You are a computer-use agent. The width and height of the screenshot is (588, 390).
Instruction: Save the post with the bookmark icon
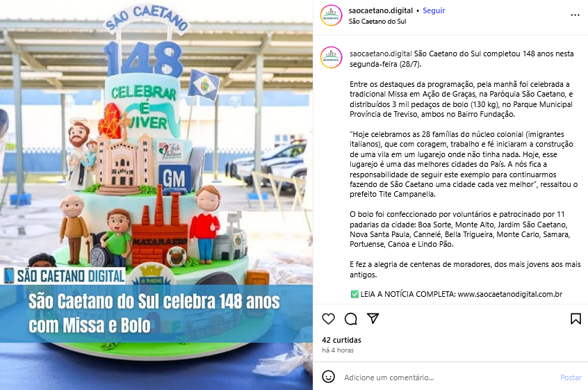[575, 319]
